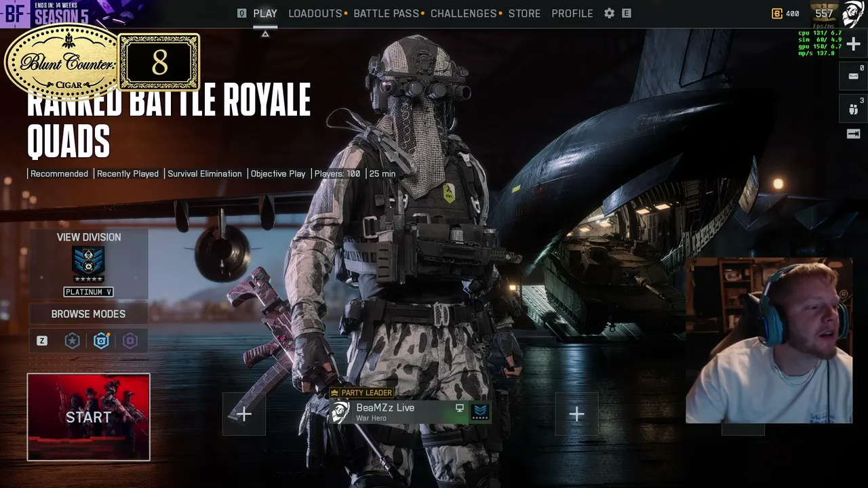
Task: Click the 400 currency balance
Action: click(792, 14)
